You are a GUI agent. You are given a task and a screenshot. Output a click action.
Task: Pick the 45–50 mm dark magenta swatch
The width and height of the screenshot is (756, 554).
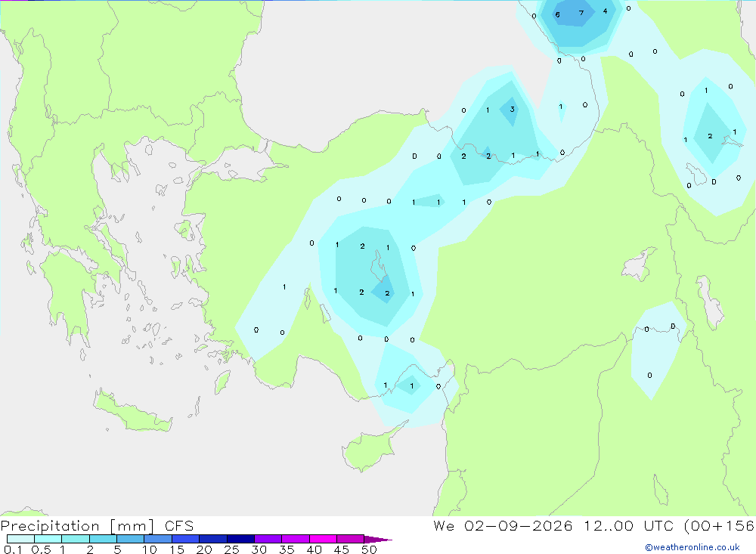tap(351, 539)
